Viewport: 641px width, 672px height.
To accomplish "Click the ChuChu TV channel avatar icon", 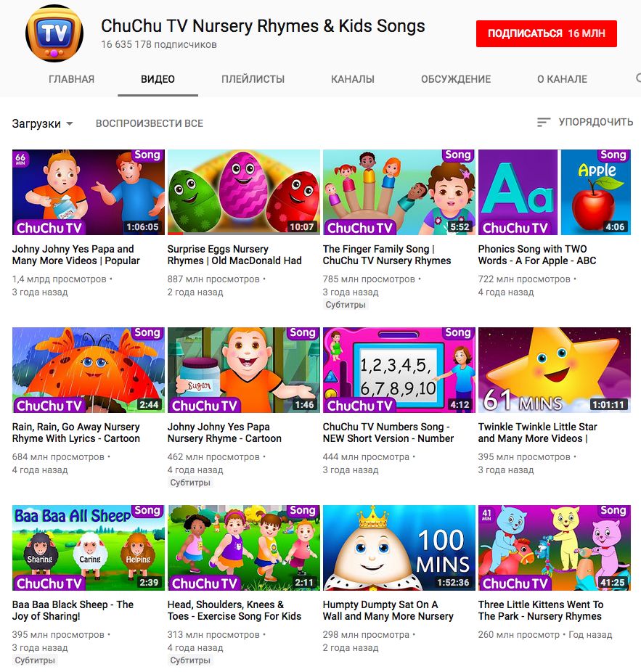I will (x=54, y=33).
